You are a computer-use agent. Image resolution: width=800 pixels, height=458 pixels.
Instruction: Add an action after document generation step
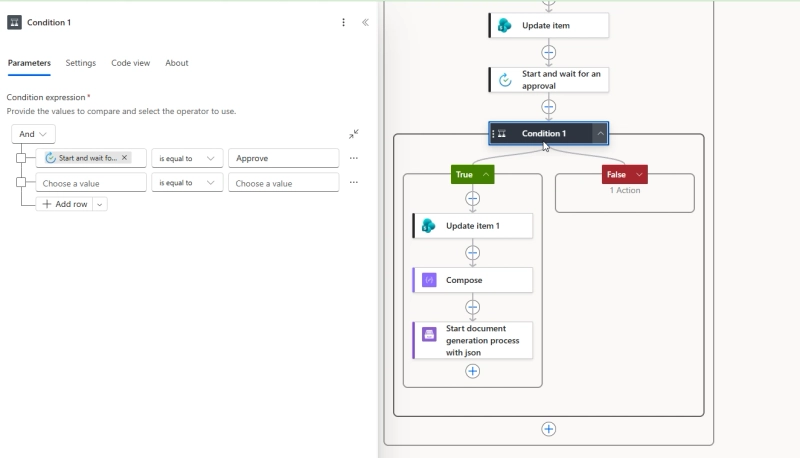pos(472,371)
